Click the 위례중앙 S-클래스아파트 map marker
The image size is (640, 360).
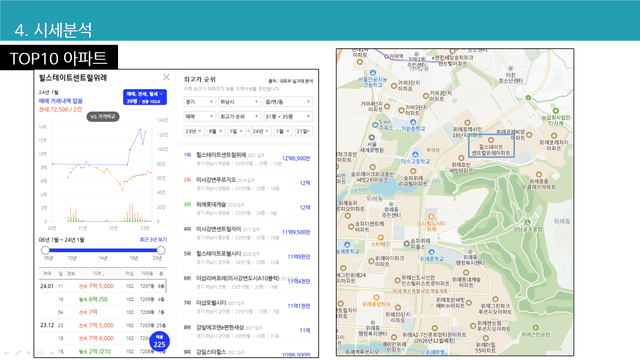point(539,174)
